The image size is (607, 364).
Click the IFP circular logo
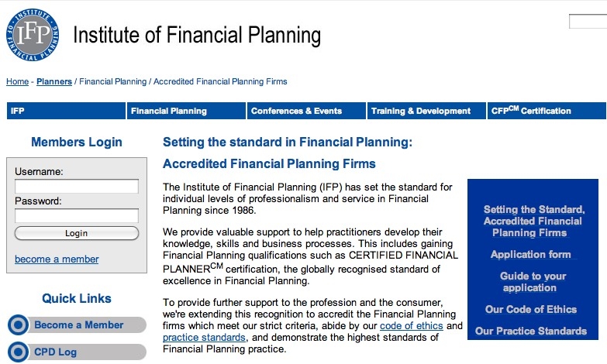pos(33,35)
